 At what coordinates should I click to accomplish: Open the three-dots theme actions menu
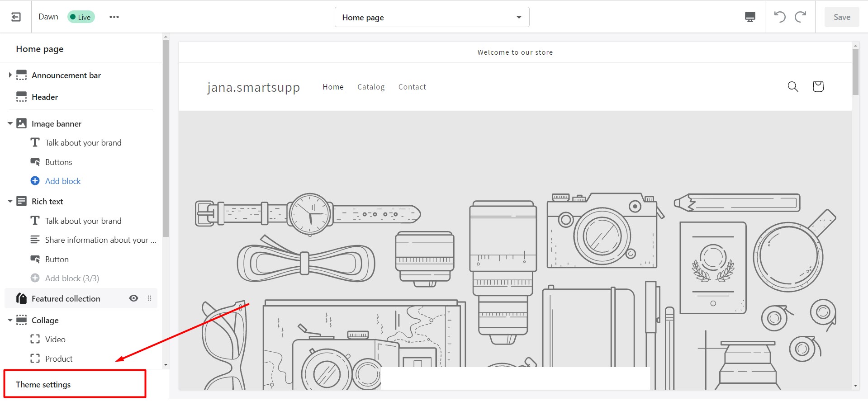[114, 17]
